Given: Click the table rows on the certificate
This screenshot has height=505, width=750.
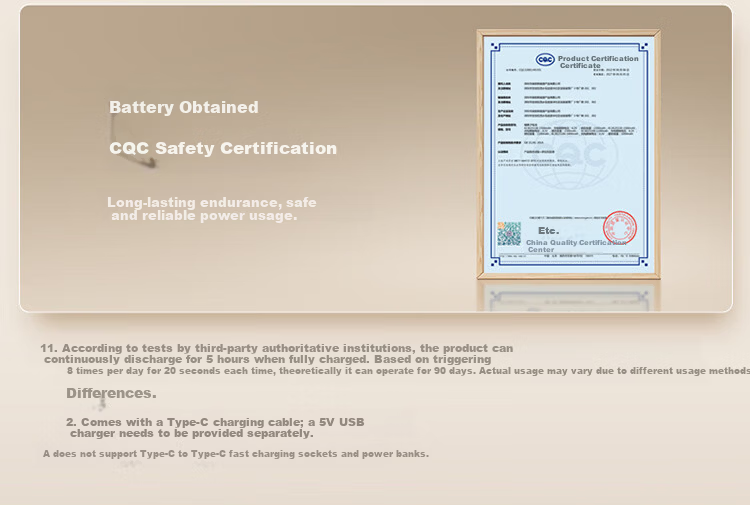Looking at the screenshot, I should click(x=569, y=109).
